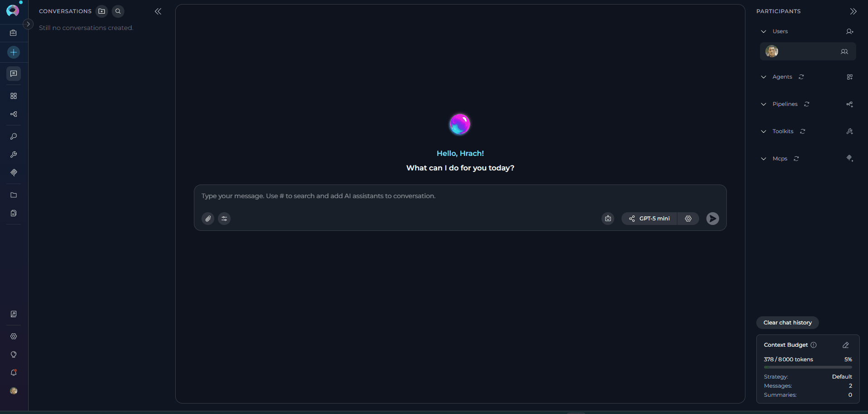Click the attachment paperclip in message box
This screenshot has width=868, height=414.
click(207, 219)
